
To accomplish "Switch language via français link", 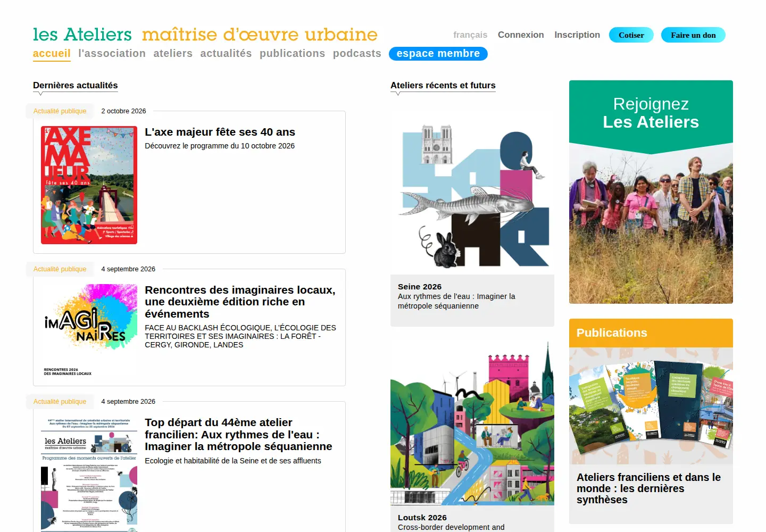I will click(470, 35).
